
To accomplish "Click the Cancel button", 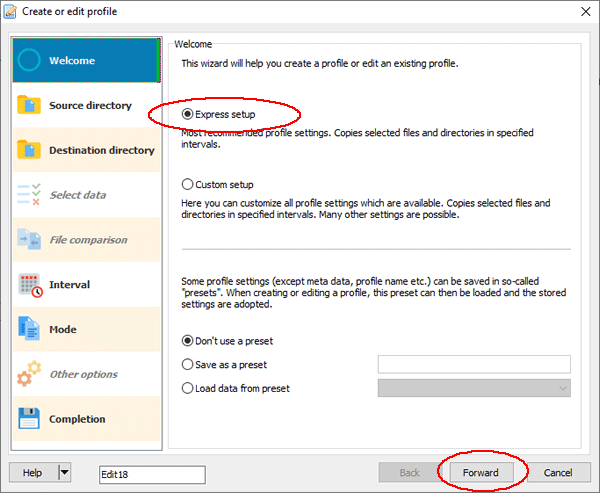I will (557, 473).
